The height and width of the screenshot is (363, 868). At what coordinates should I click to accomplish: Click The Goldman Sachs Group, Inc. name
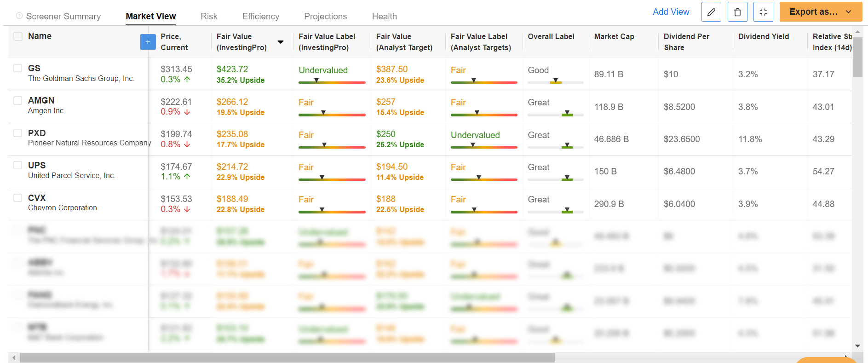[x=81, y=78]
